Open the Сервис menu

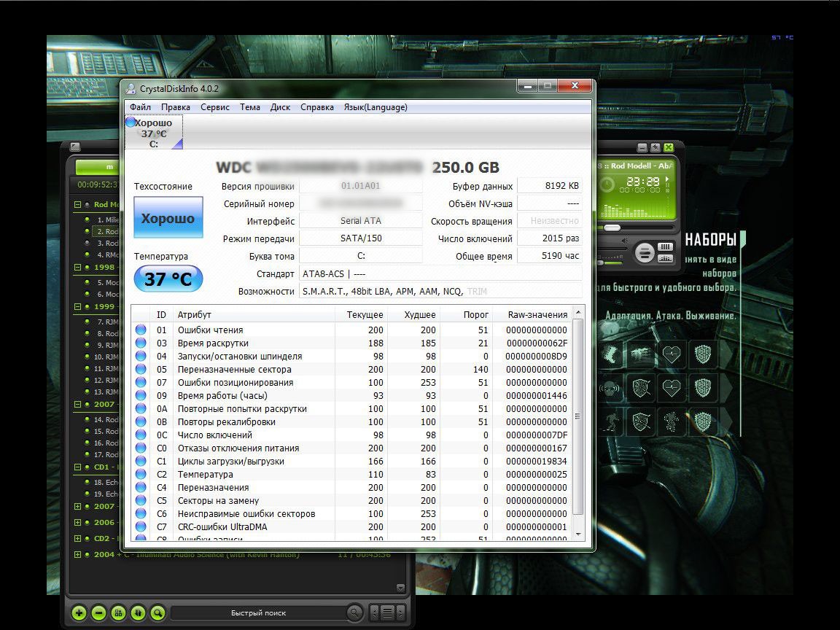(215, 107)
